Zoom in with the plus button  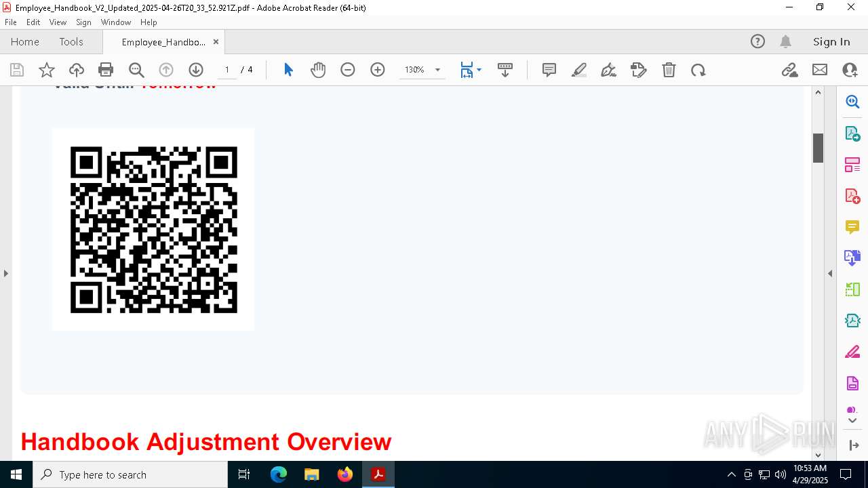click(378, 70)
